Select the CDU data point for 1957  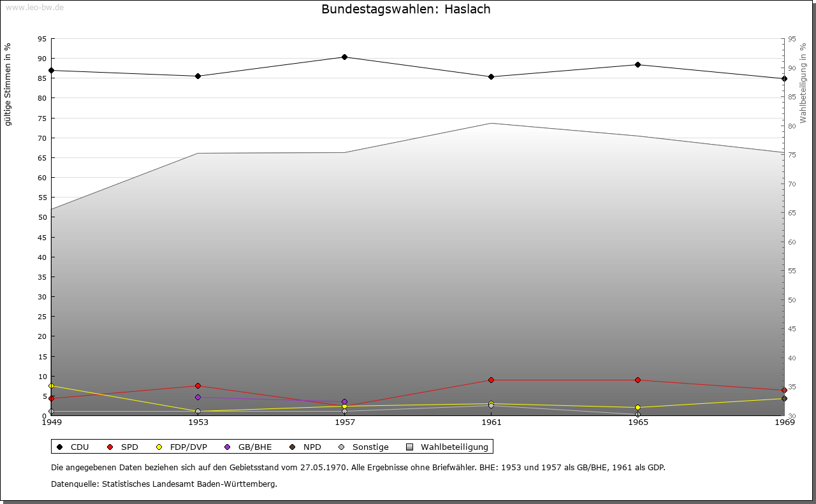point(345,57)
